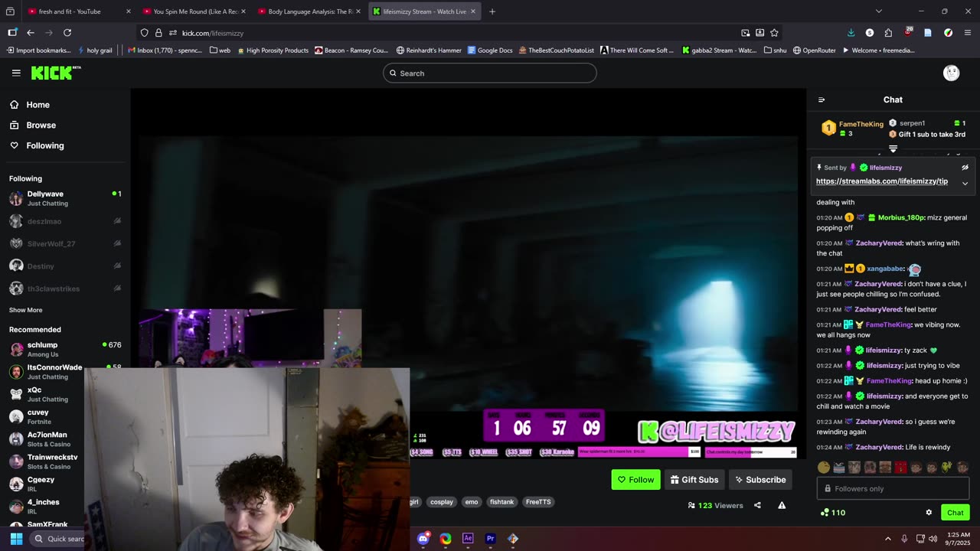The height and width of the screenshot is (551, 980).
Task: Select the emo tag
Action: pos(472,502)
